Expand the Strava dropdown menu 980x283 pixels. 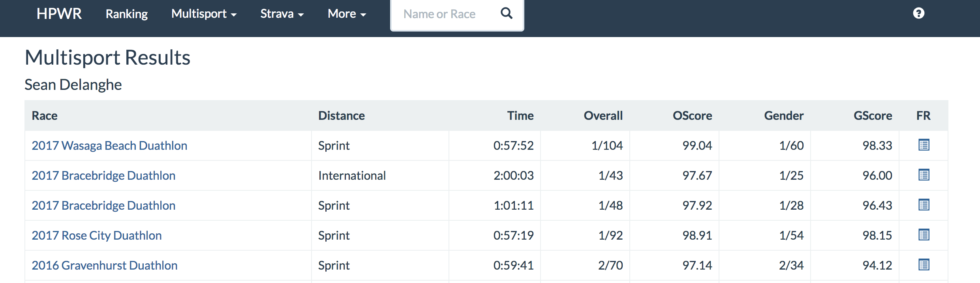(282, 14)
